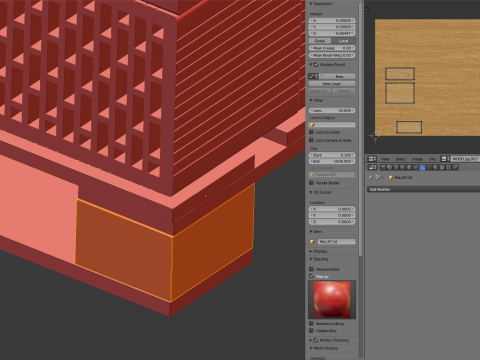Click the object cube icon in Item panel

312,241
